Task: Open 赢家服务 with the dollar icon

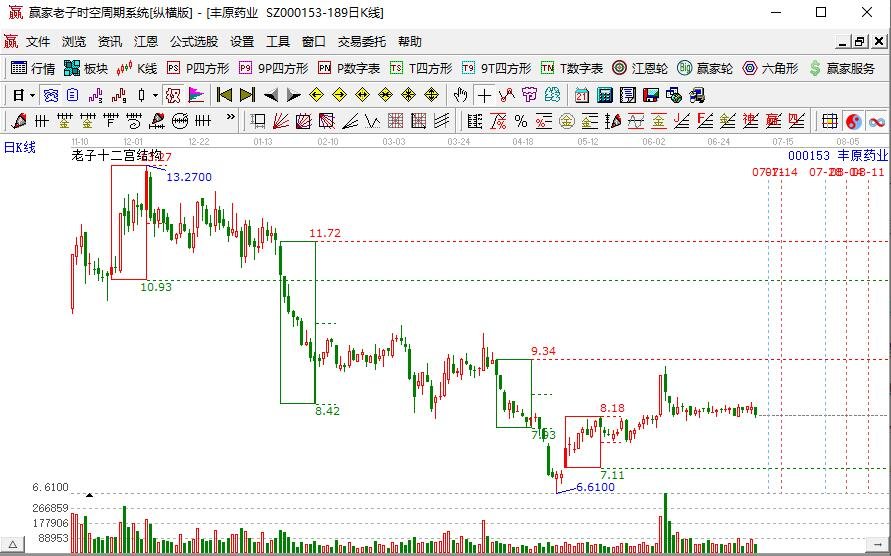Action: click(x=842, y=68)
